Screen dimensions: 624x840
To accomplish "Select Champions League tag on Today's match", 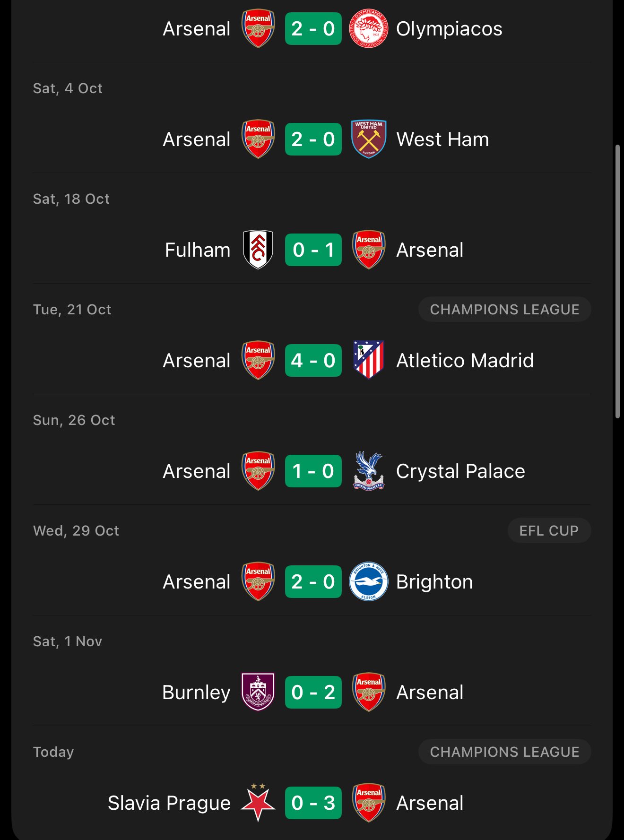I will pos(504,752).
